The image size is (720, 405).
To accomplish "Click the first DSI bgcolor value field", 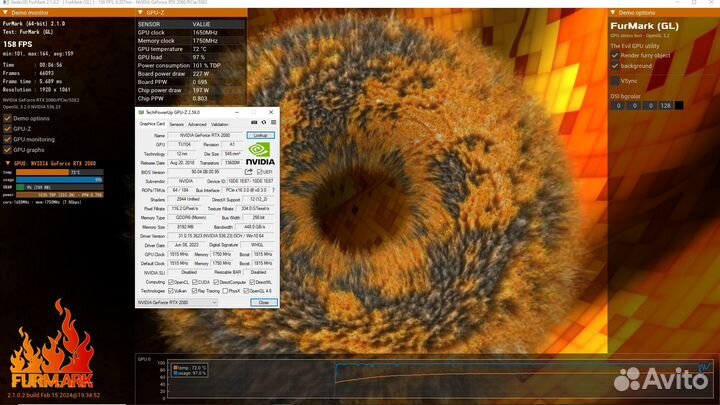I will [619, 106].
